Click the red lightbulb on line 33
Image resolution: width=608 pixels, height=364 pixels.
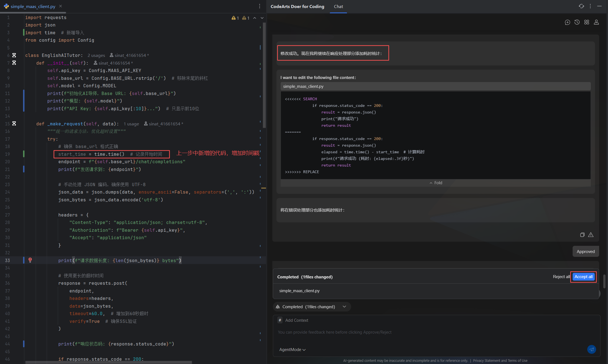click(30, 260)
